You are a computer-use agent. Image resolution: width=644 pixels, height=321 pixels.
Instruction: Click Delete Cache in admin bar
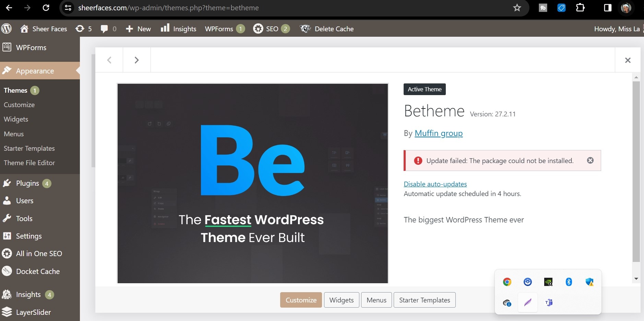[x=327, y=29]
